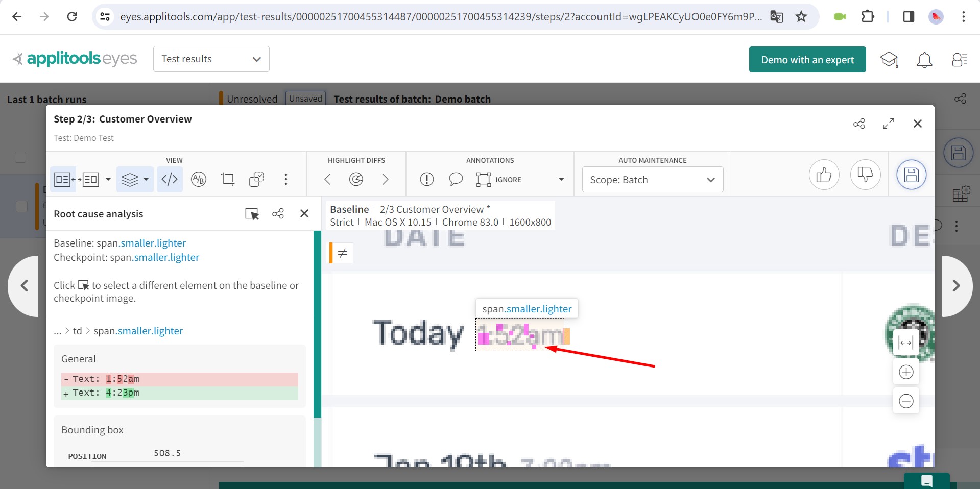Go to the previous step arrow

[x=23, y=286]
